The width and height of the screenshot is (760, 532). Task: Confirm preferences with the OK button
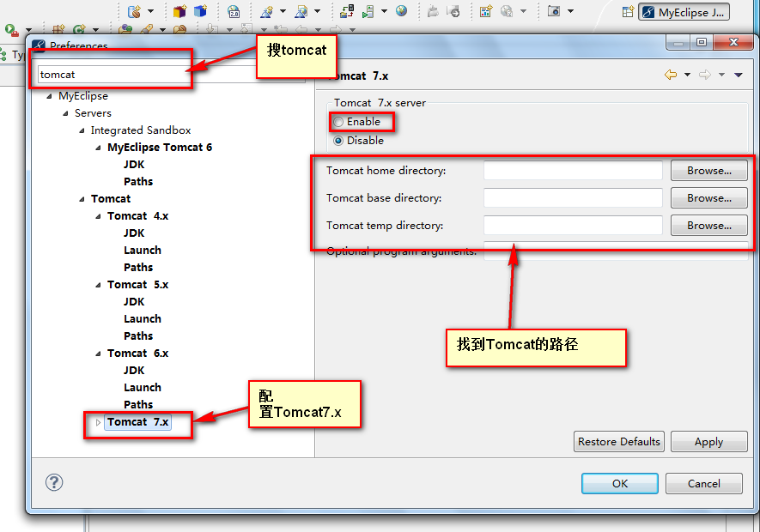(620, 484)
